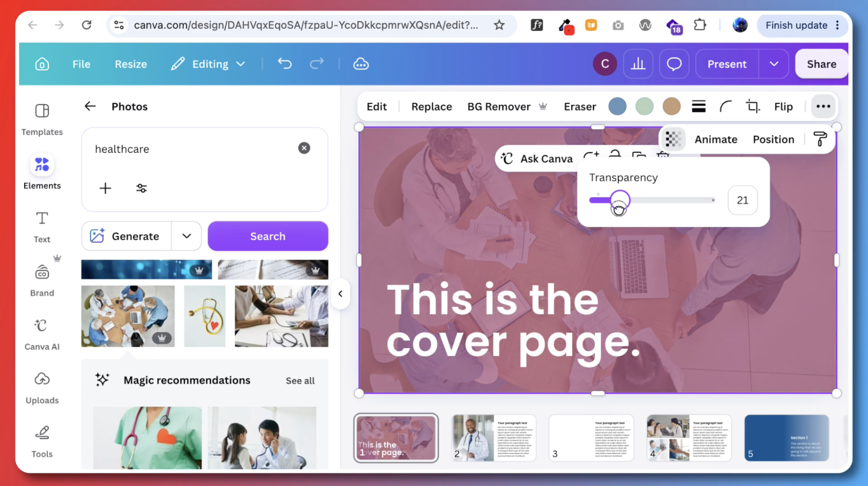This screenshot has height=486, width=868.
Task: Click See all magic recommendations
Action: point(300,380)
